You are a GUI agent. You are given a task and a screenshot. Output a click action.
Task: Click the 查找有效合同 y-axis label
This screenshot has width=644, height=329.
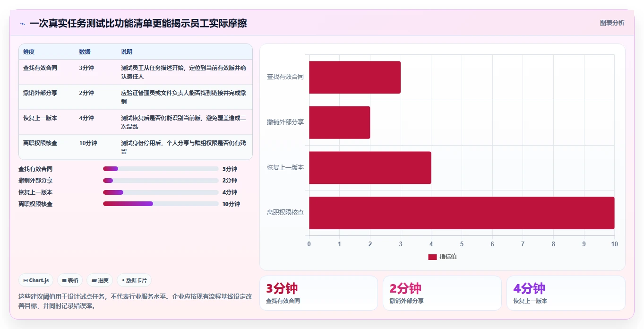285,77
